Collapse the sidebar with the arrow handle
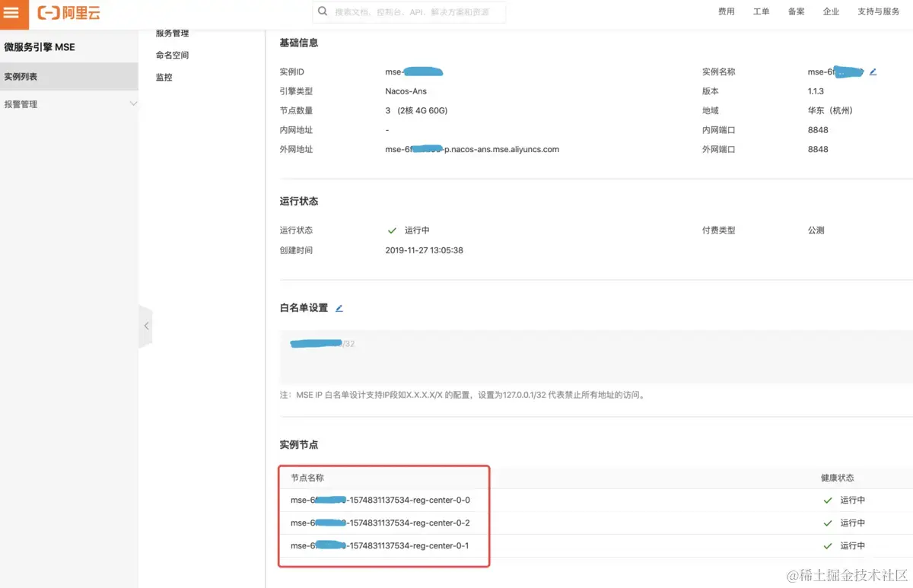The width and height of the screenshot is (913, 588). click(145, 326)
